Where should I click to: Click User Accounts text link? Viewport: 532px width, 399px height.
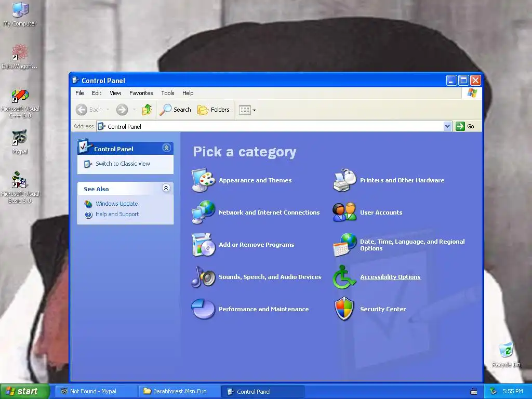point(381,212)
